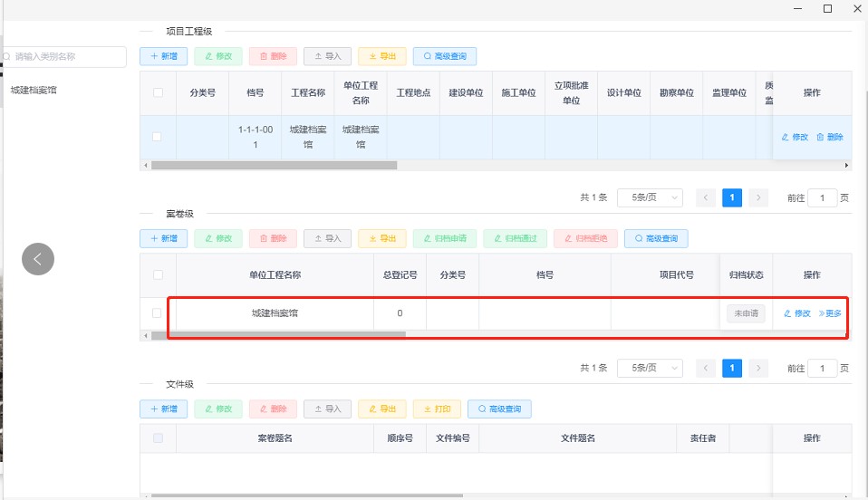Open 5条/页 dropdown under 案卷级 table

650,368
